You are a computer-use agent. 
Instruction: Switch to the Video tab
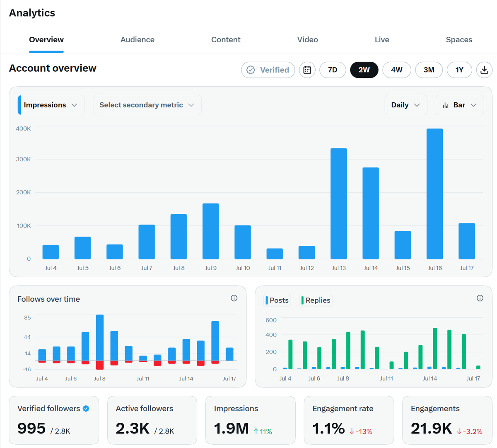tap(308, 40)
